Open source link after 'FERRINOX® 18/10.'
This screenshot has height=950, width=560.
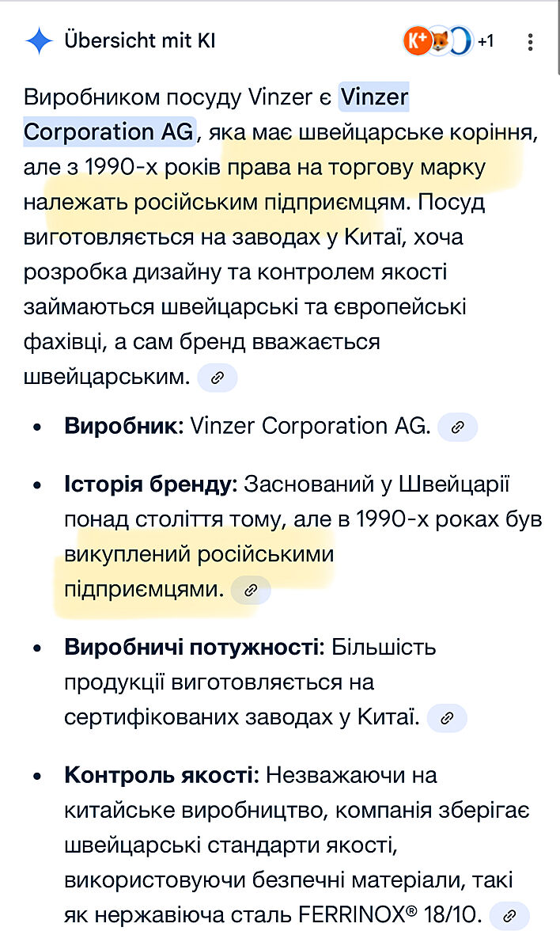[x=509, y=916]
